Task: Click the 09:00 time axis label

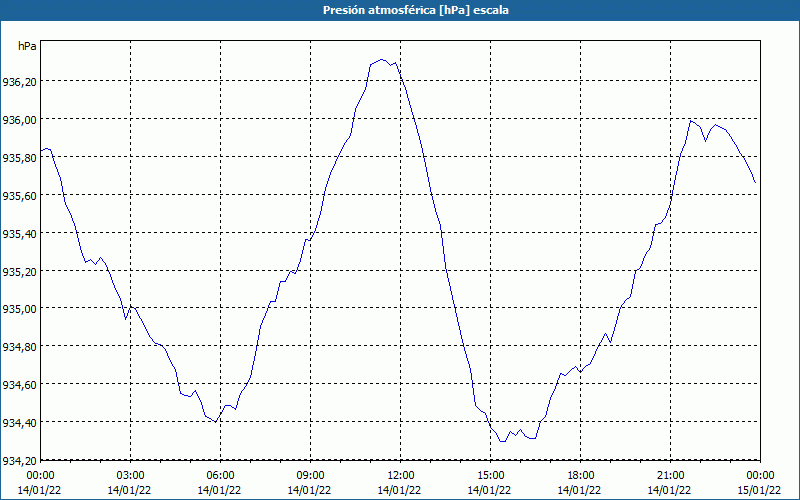Action: tap(310, 476)
